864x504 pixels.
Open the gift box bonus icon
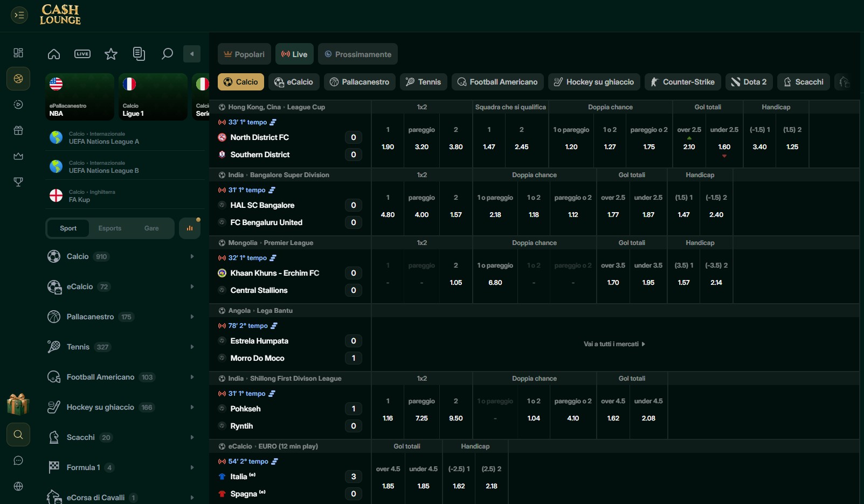(x=18, y=404)
